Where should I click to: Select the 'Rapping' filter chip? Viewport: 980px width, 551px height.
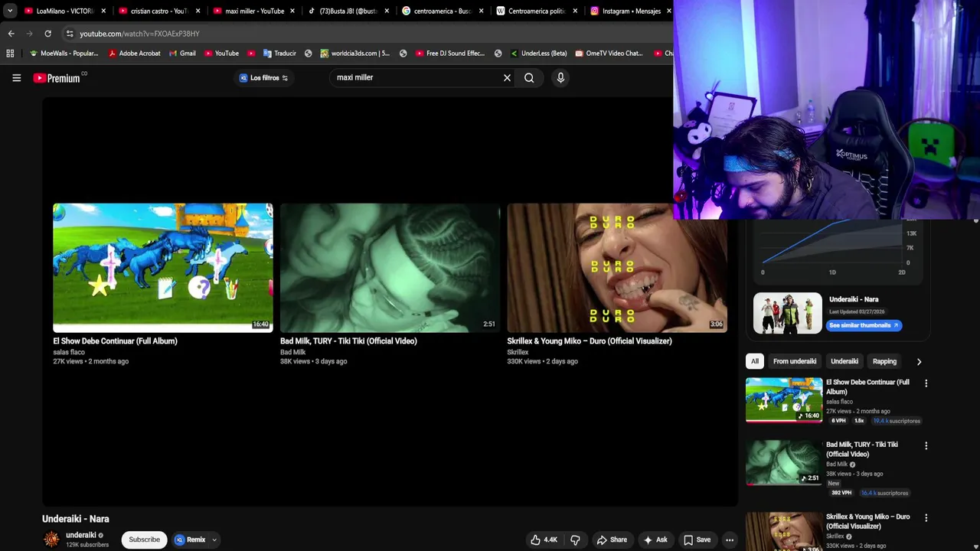884,361
